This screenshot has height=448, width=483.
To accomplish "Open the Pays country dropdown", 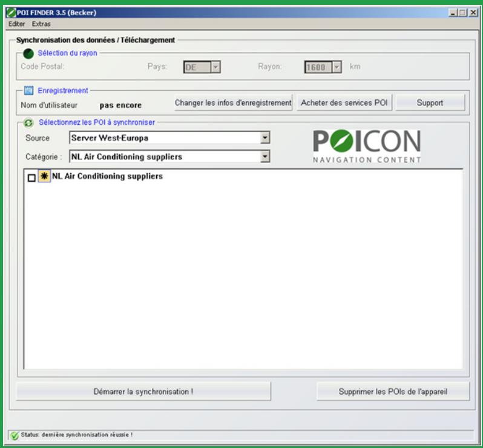I will point(215,67).
